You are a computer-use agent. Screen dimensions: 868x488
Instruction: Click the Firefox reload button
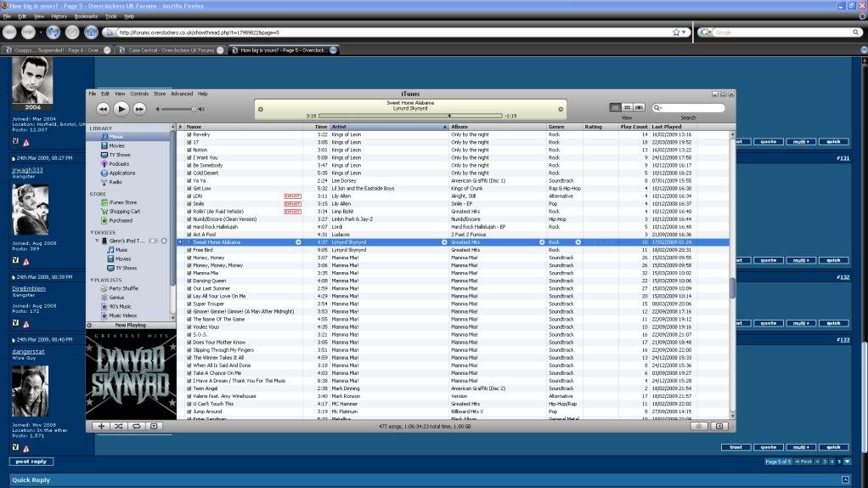click(x=54, y=32)
